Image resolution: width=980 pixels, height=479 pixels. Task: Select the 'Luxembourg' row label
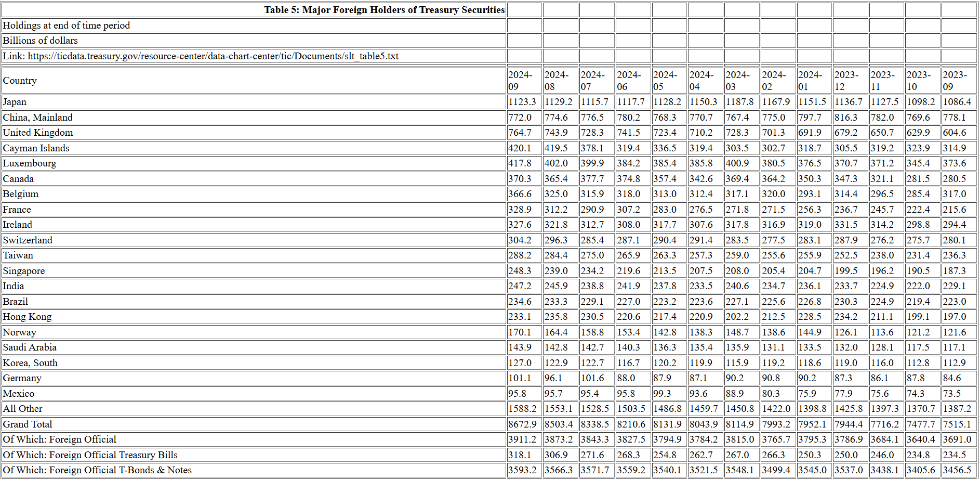pyautogui.click(x=30, y=163)
